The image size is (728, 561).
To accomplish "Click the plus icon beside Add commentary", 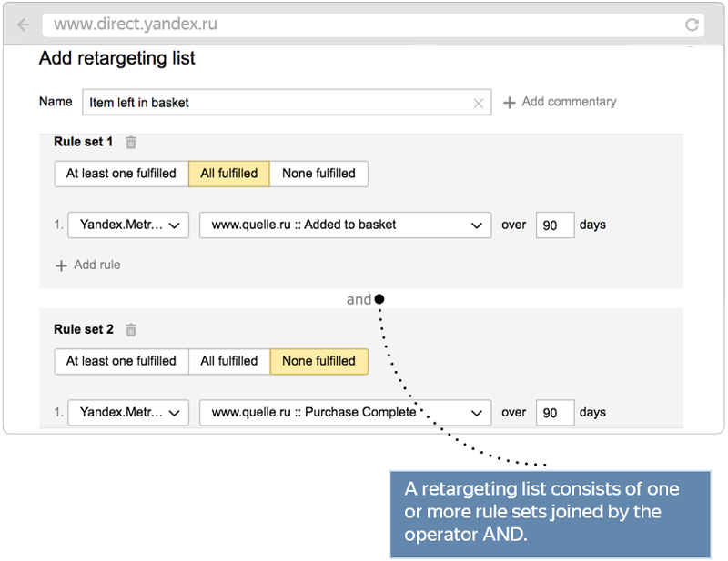I will [x=510, y=103].
